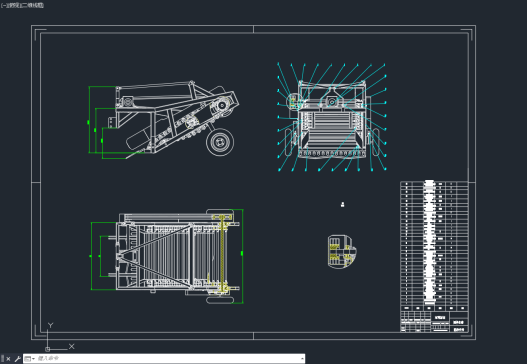Expand command history with the up arrow

(x=302, y=359)
